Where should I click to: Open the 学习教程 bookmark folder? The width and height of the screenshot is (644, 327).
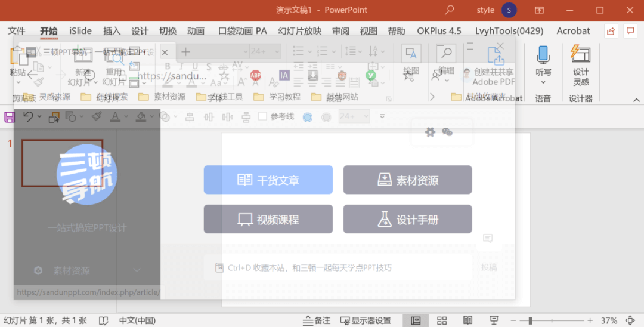pyautogui.click(x=277, y=97)
